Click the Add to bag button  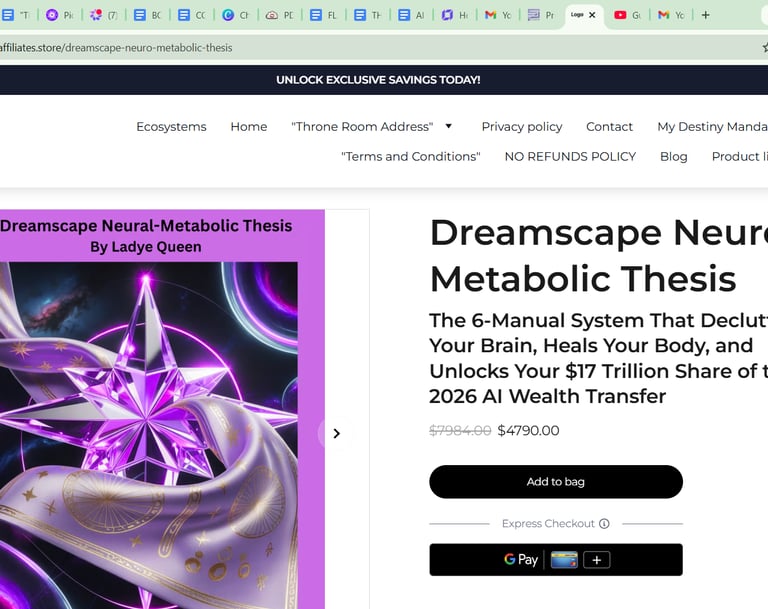click(x=556, y=482)
